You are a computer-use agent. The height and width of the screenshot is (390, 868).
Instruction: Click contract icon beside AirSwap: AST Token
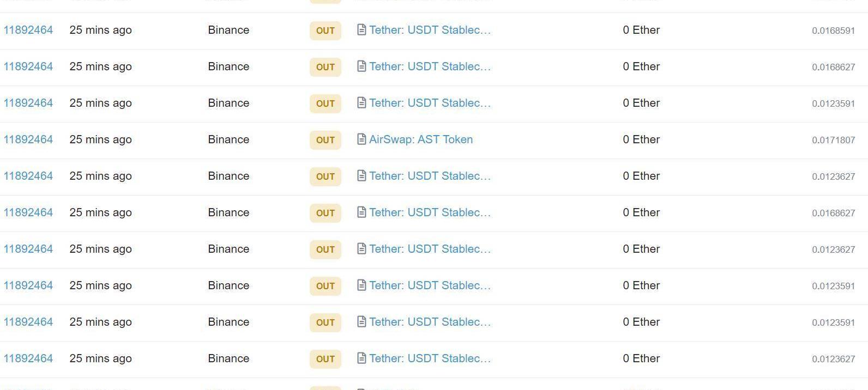pos(361,139)
